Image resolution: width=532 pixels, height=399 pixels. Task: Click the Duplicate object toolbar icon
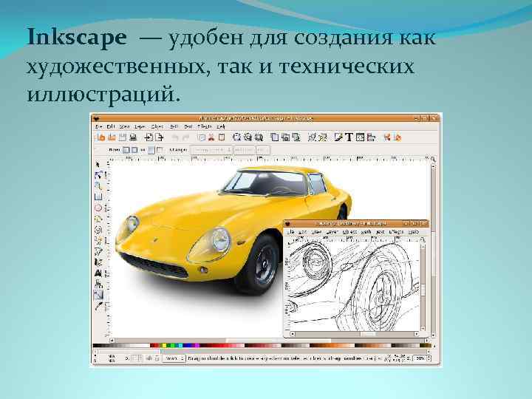pyautogui.click(x=274, y=137)
